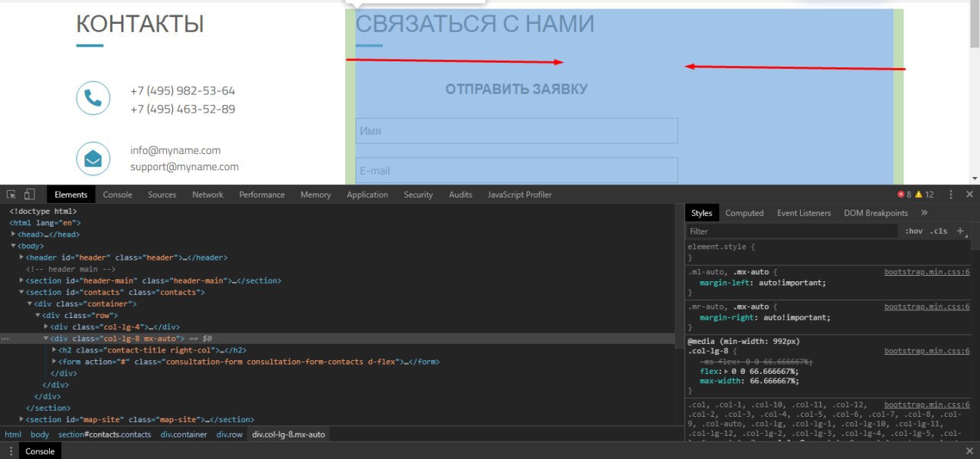
Task: Focus the styles Filter input
Action: pyautogui.click(x=792, y=231)
